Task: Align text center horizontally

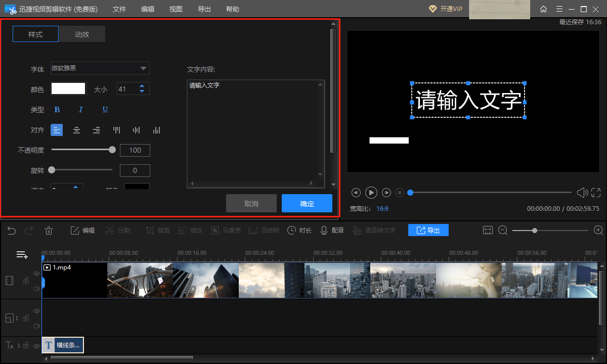Action: tap(76, 130)
